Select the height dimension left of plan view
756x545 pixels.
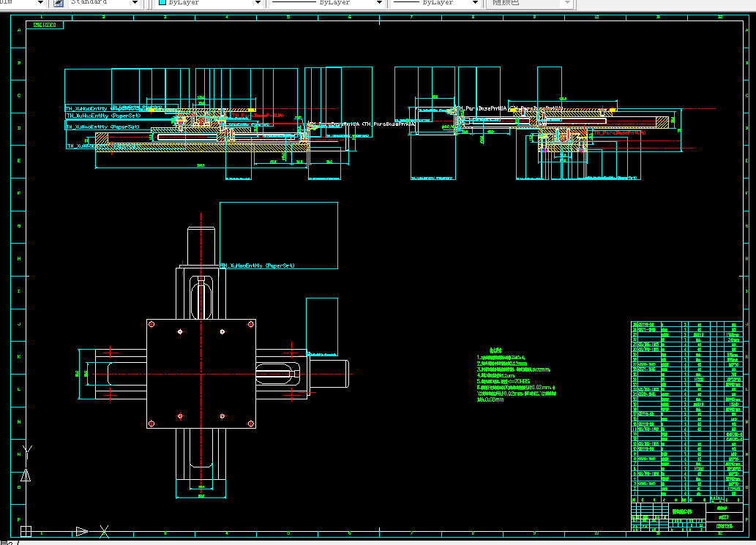(x=77, y=374)
